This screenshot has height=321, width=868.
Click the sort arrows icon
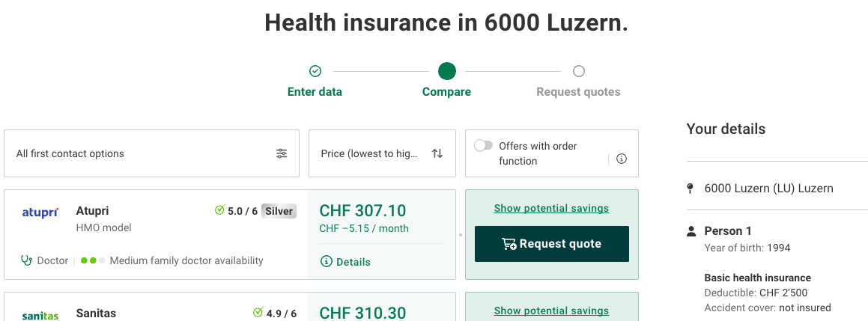(x=437, y=153)
